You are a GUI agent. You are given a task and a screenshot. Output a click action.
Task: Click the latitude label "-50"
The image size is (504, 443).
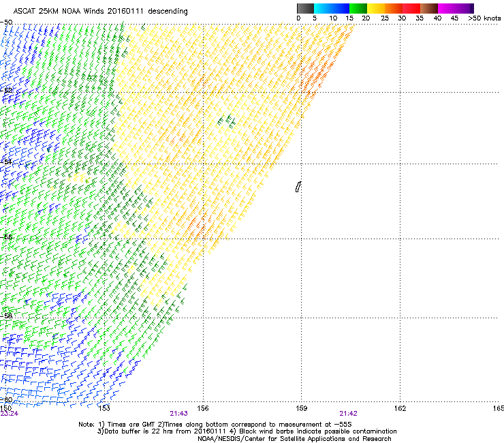click(6, 22)
